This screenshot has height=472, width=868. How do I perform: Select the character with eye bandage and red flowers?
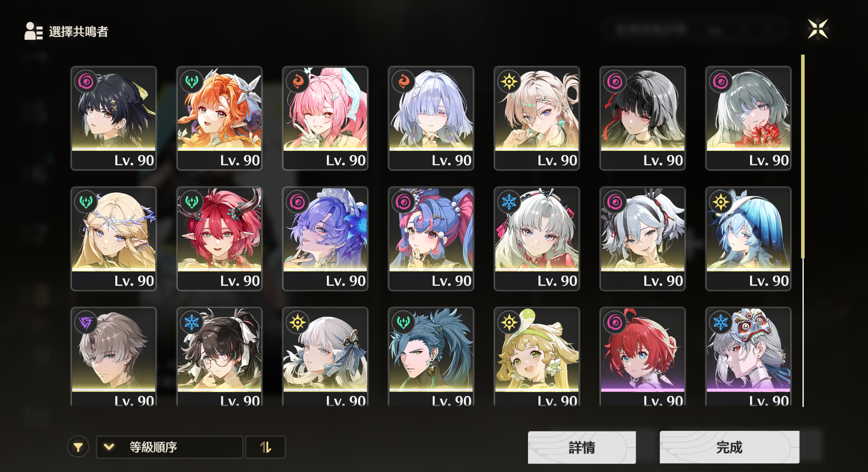[x=748, y=118]
